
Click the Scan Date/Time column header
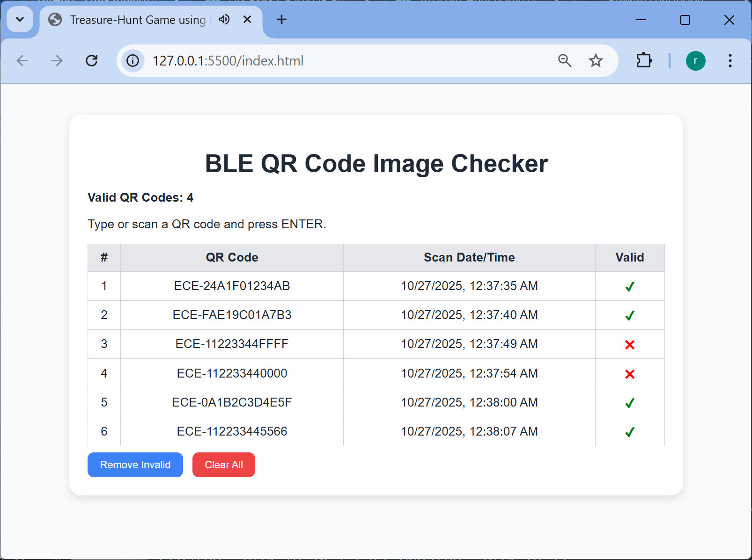469,257
